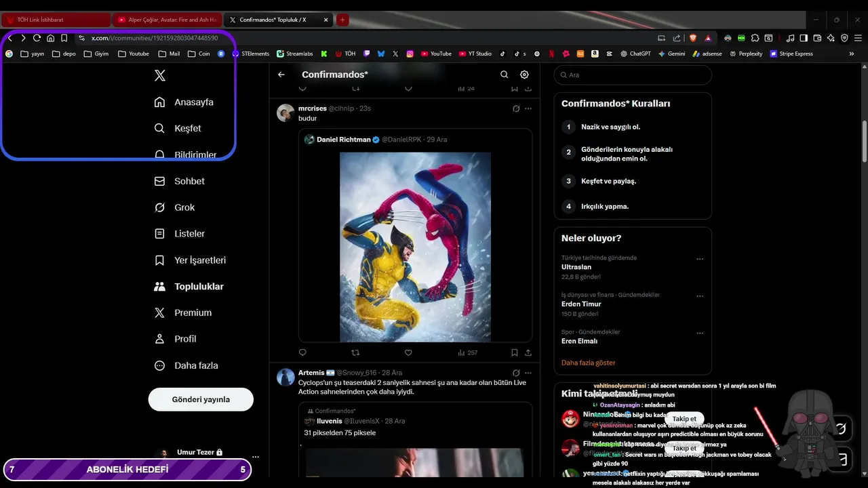
Task: Search within the Confirmandos* community
Action: [504, 75]
